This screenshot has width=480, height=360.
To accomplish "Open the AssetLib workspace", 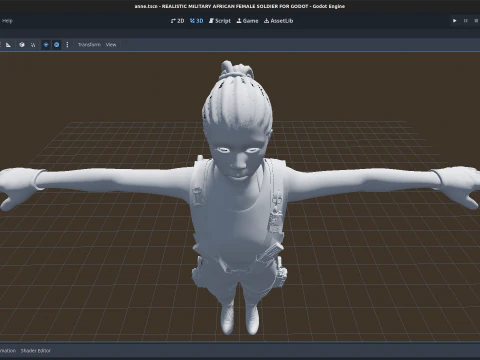I will 279,21.
